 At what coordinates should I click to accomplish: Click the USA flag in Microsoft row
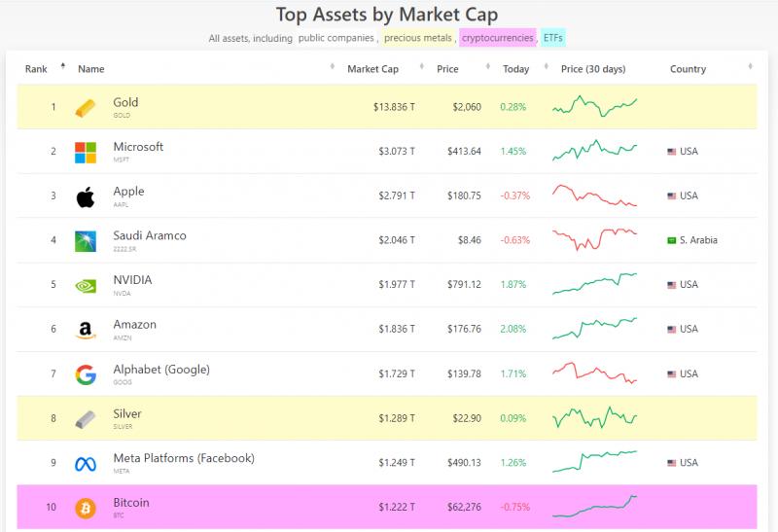pos(671,152)
